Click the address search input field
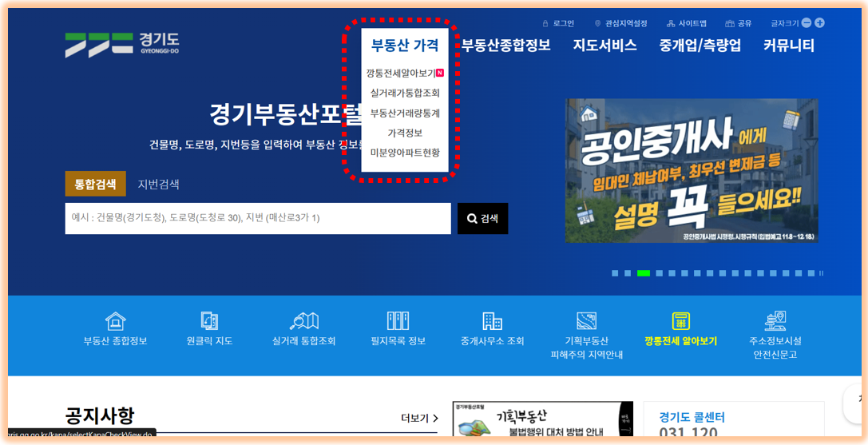 click(258, 218)
